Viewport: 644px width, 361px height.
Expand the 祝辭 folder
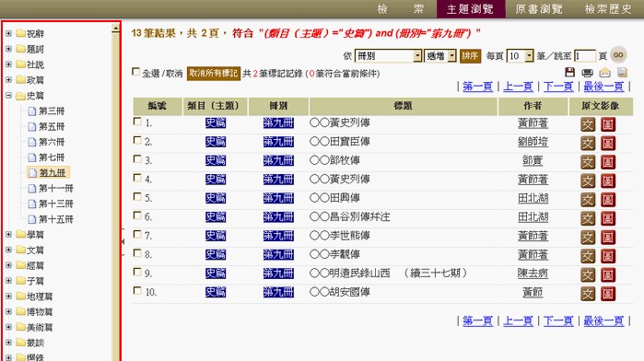click(8, 34)
